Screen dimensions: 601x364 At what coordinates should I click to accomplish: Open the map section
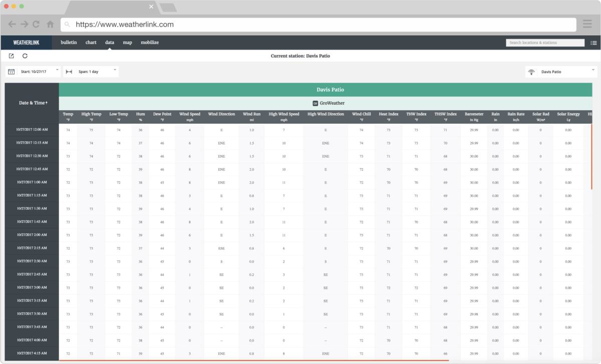coord(127,42)
